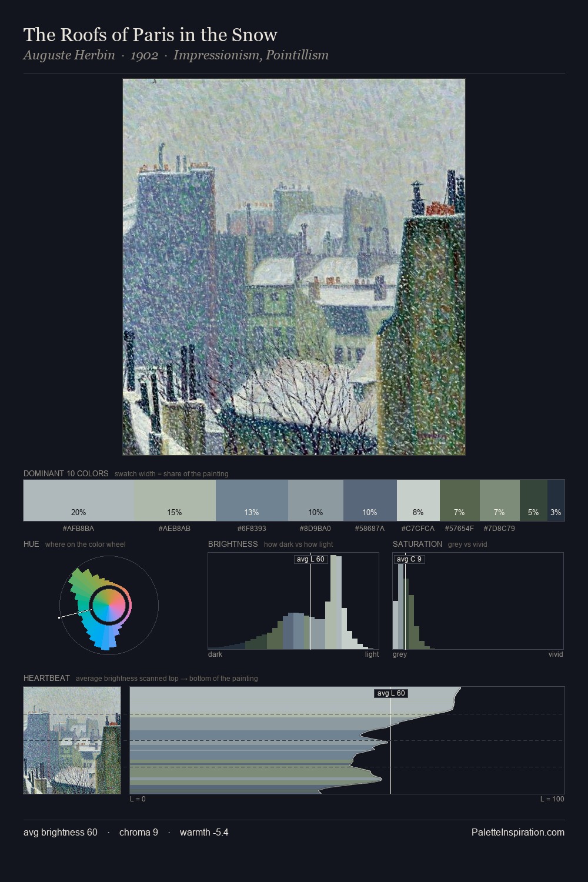Select the 7% sage swatch #7D8C79

pos(500,500)
